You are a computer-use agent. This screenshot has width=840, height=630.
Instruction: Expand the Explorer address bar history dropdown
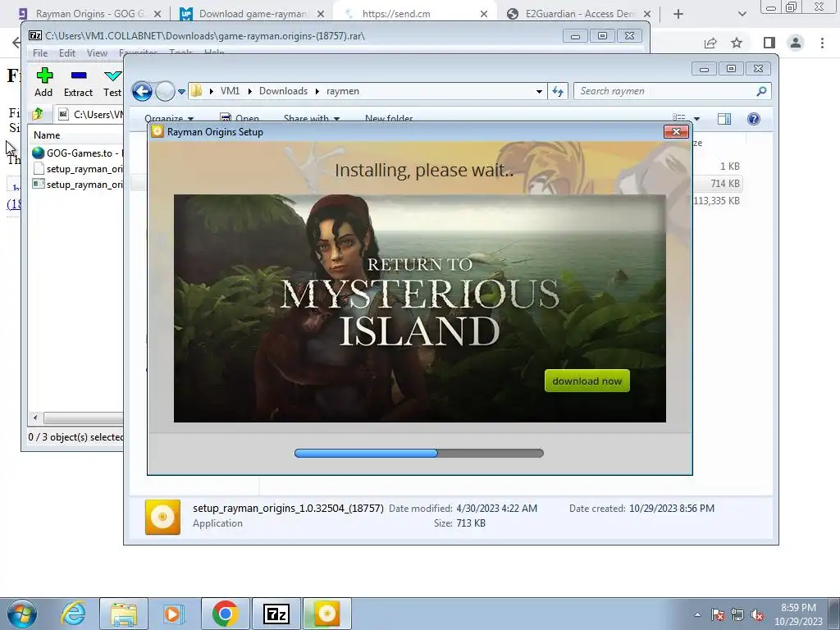click(x=539, y=92)
